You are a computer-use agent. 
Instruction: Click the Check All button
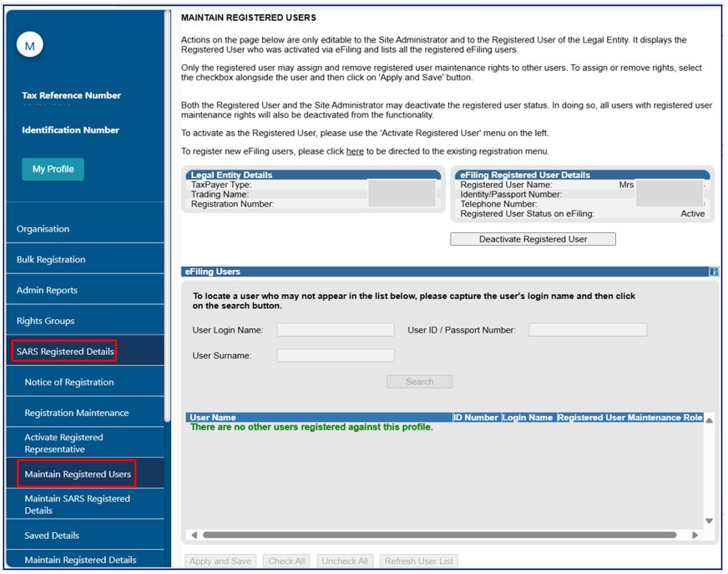pos(286,561)
